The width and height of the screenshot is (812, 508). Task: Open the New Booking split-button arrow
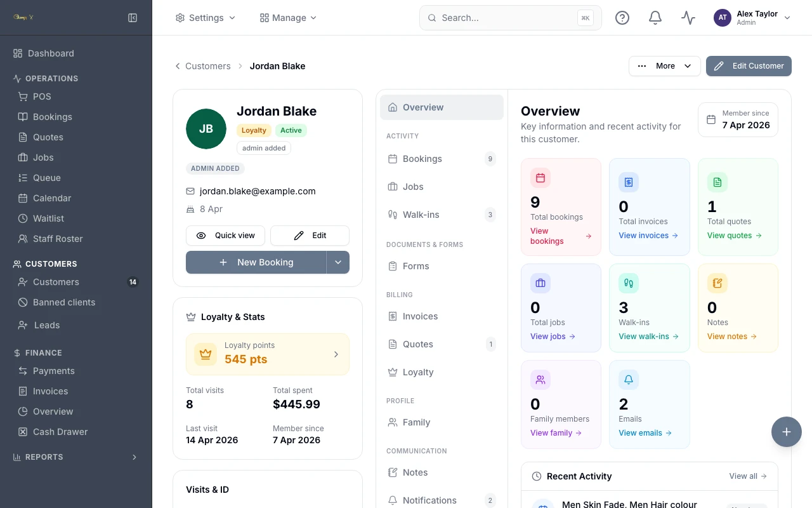(338, 262)
